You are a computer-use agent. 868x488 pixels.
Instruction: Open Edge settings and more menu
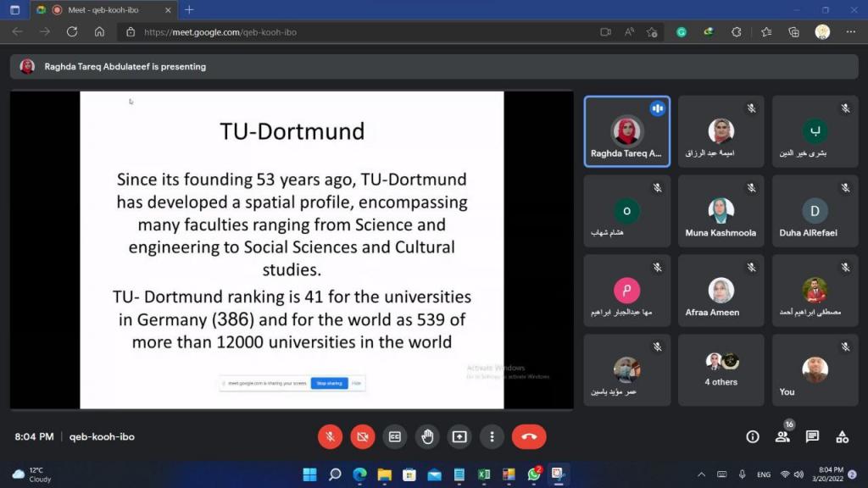[850, 32]
